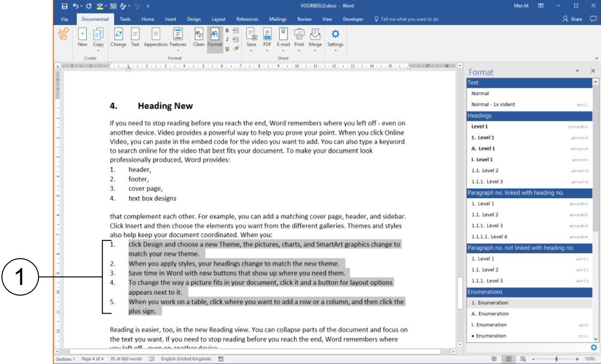
Task: Click the table icon in quick access toolbar
Action: pos(113,6)
